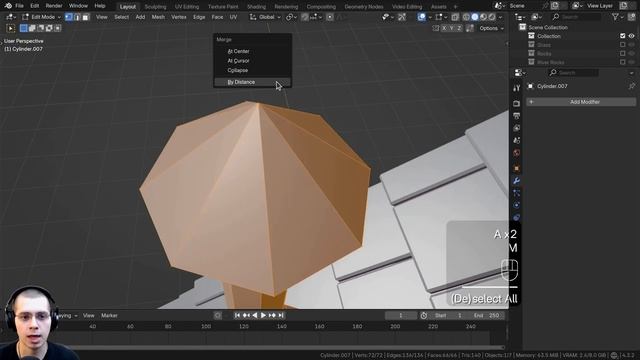This screenshot has width=640, height=360.
Task: Click the Add Modifier button
Action: click(581, 102)
